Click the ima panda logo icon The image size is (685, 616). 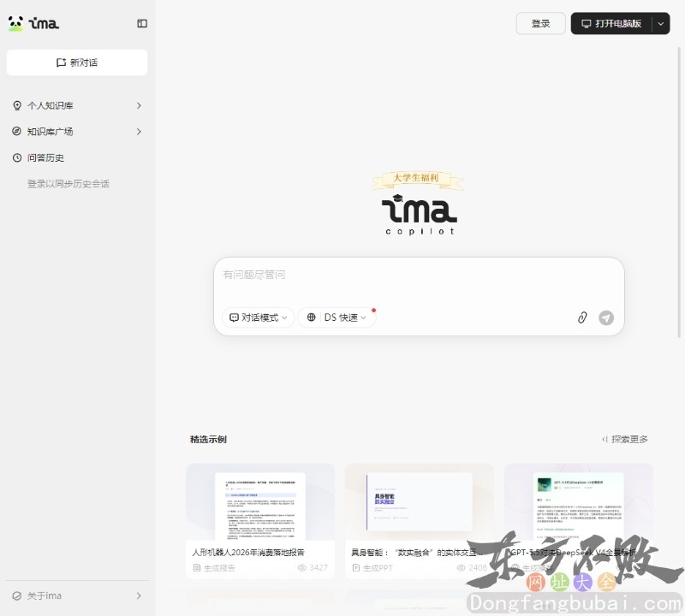point(15,23)
